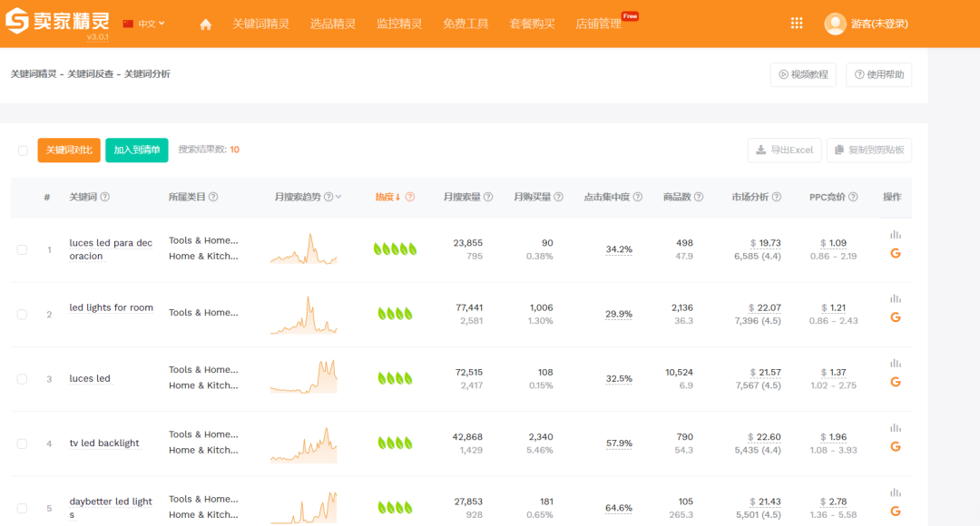
Task: Select the checkbox for luces led para decoracion
Action: pos(23,249)
